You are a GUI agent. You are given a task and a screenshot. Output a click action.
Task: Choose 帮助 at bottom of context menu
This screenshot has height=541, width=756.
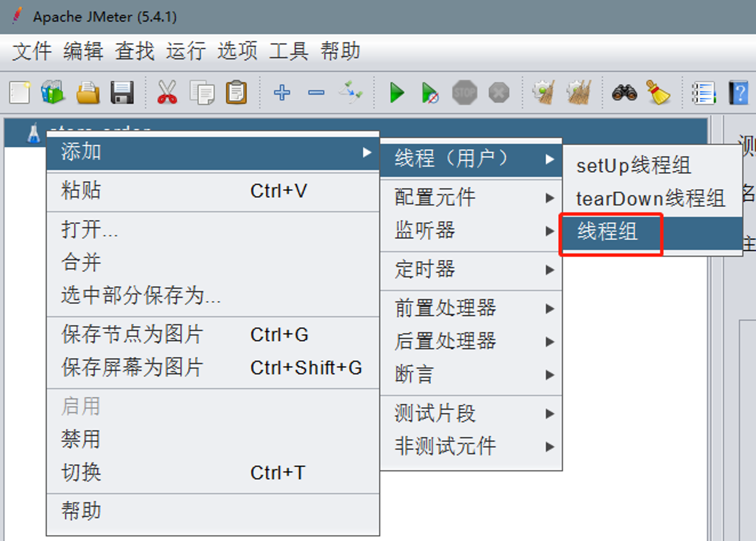point(213,511)
